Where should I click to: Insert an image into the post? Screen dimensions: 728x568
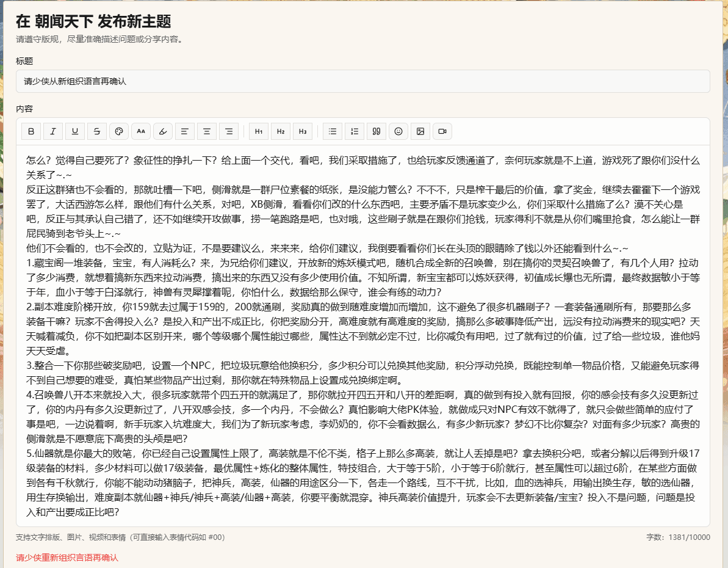(420, 131)
